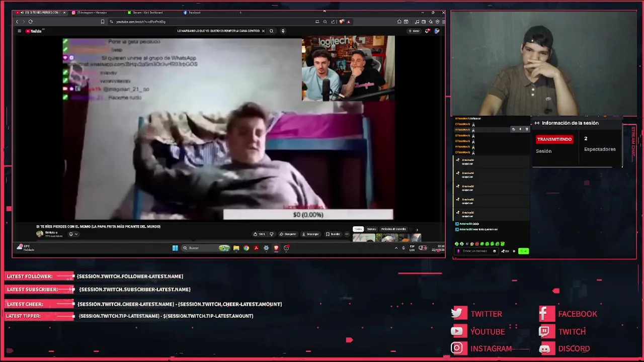Open File Explorer from the taskbar
The height and width of the screenshot is (362, 644).
coord(236,248)
